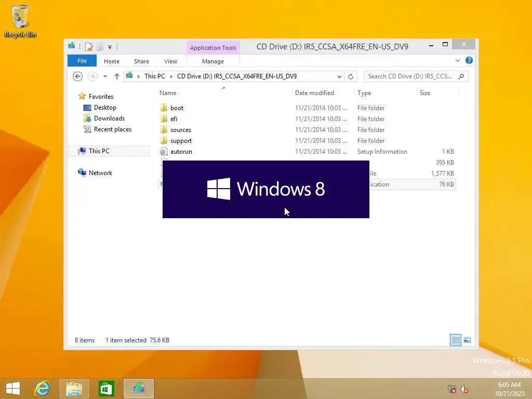Open File Explorer from the taskbar
Screen dimensions: 532x399
74,389
